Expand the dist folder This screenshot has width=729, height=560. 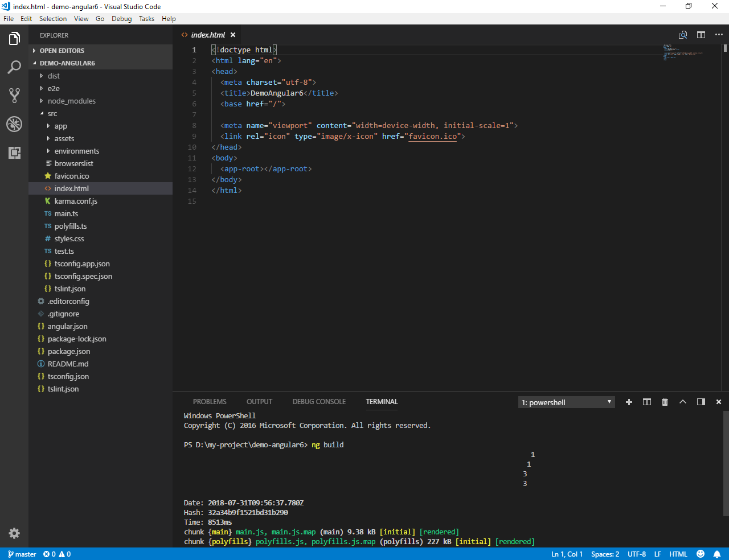point(100,76)
